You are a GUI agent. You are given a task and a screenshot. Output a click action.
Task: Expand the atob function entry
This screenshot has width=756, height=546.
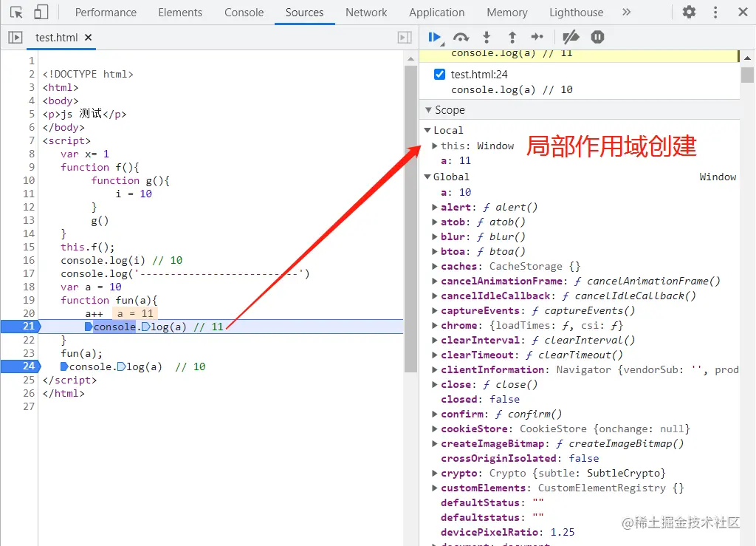coord(434,222)
